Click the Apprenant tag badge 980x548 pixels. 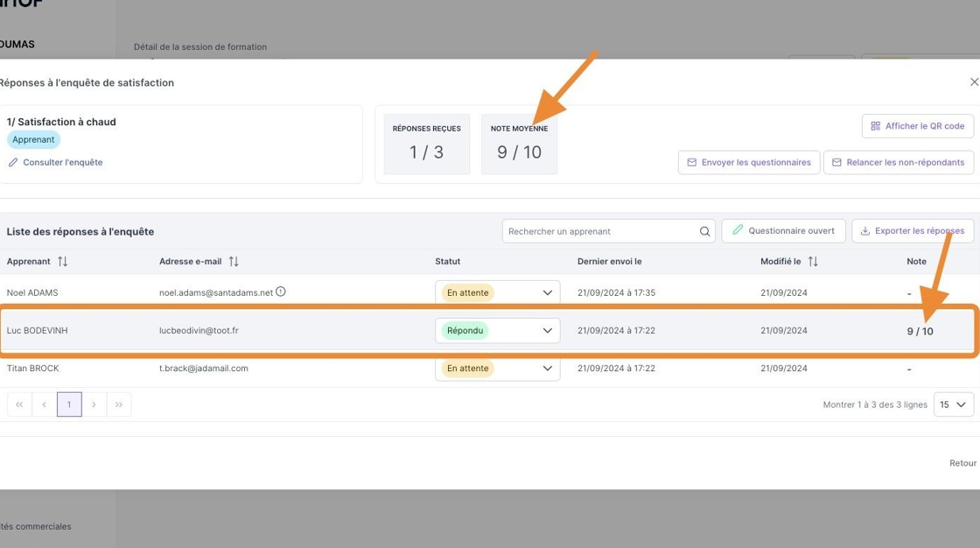pyautogui.click(x=33, y=139)
